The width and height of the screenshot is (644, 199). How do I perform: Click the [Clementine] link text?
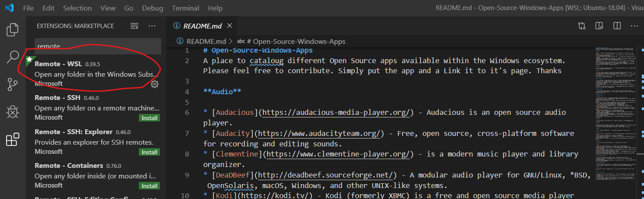pos(237,154)
